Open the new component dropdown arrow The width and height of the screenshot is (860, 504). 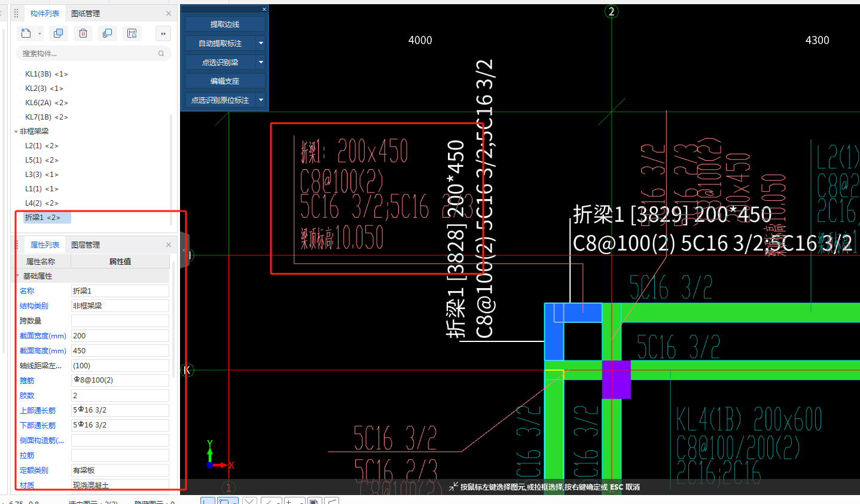pyautogui.click(x=39, y=33)
